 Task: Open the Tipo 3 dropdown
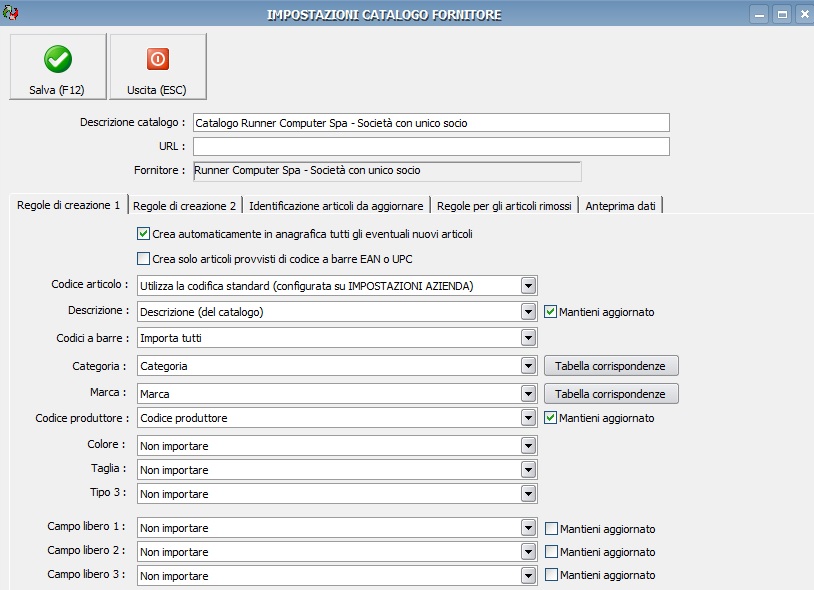pos(528,493)
